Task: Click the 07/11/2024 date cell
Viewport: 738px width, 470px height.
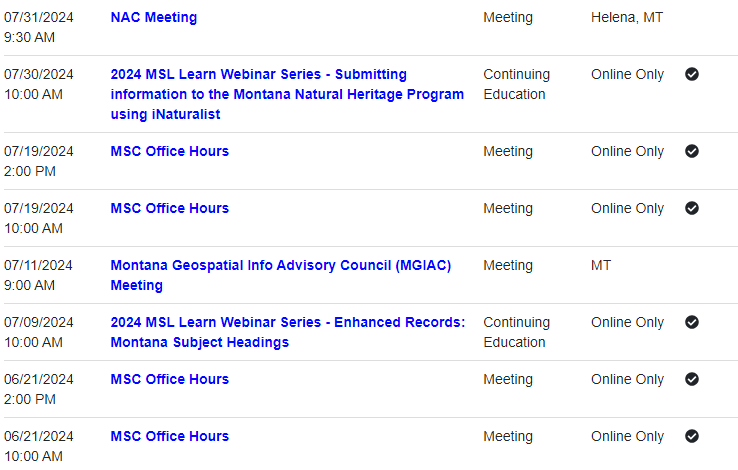Action: click(x=39, y=265)
